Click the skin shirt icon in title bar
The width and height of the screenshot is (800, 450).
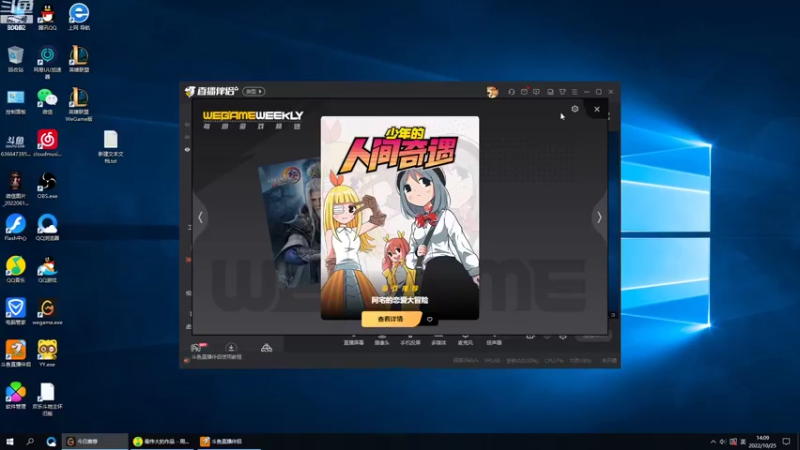(562, 92)
